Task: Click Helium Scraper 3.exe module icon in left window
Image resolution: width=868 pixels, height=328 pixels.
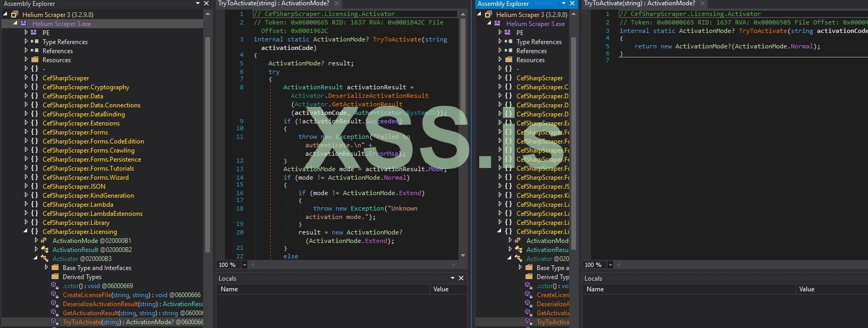Action: coord(24,24)
